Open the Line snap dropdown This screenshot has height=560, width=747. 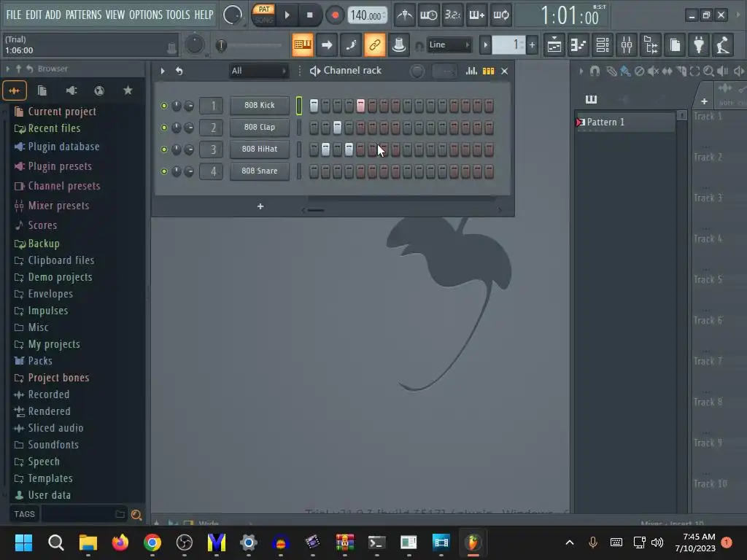449,44
